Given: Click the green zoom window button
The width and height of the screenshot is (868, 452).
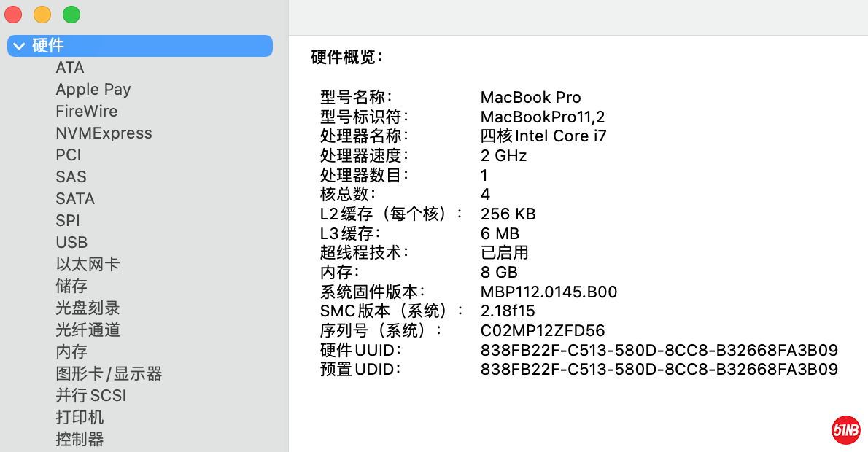Looking at the screenshot, I should pos(71,15).
